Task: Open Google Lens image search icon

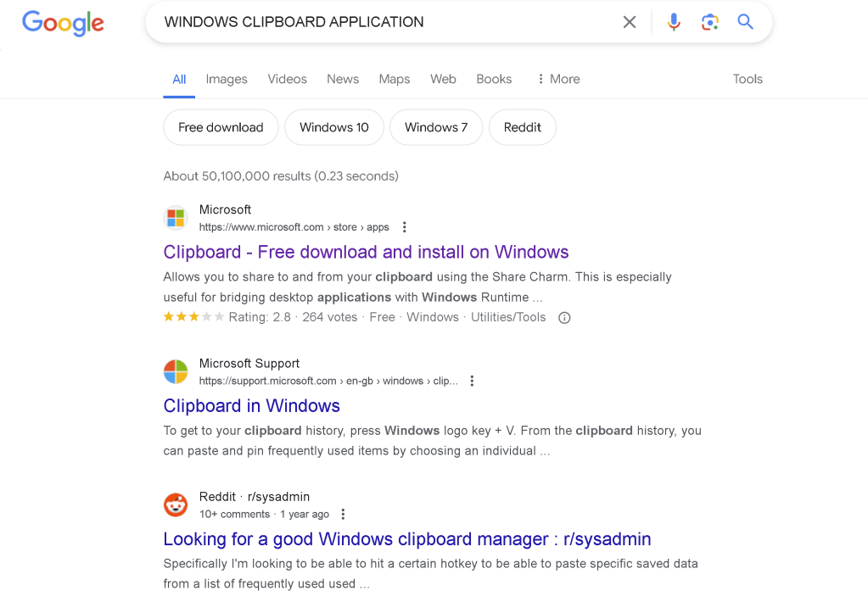Action: point(709,22)
